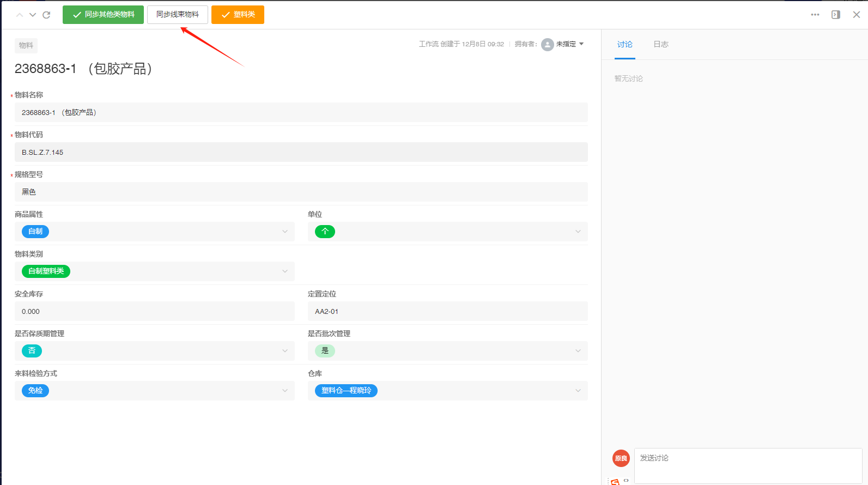868x485 pixels.
Task: Click 同步线束物料 button
Action: 177,15
